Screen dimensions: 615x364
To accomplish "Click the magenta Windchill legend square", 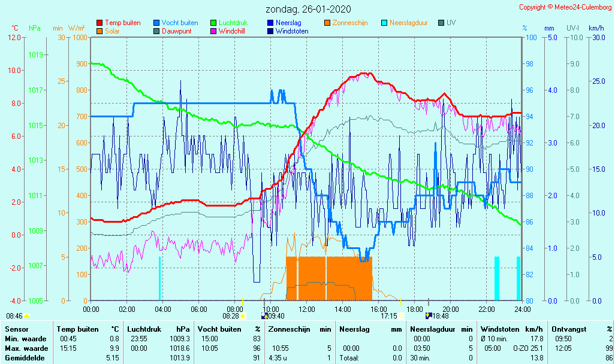I will point(213,31).
